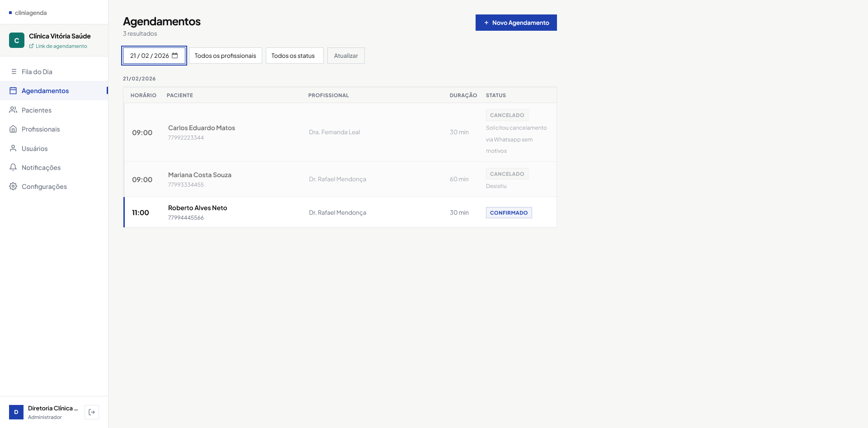Expand the Todos os status filter
868x428 pixels.
[x=294, y=56]
